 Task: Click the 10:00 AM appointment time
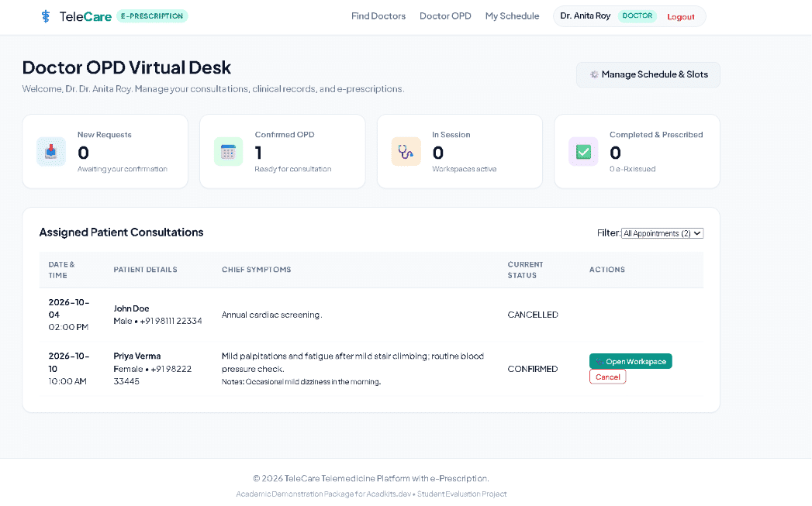point(67,381)
